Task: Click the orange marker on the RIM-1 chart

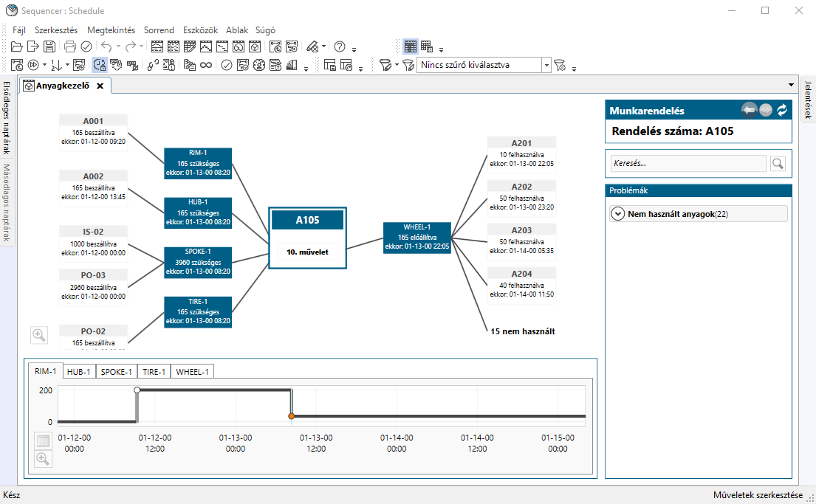Action: coord(292,417)
